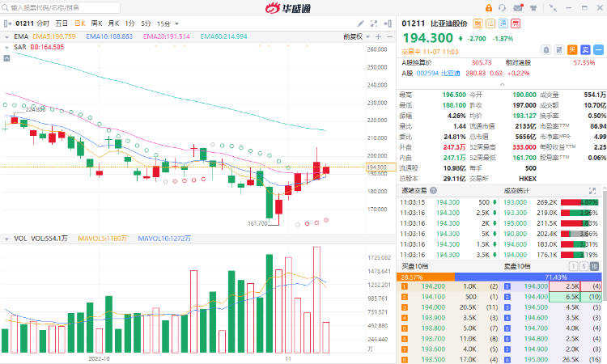Click blue 71.43% sell ratio bar
Image resolution: width=607 pixels, height=364 pixels.
click(x=528, y=277)
